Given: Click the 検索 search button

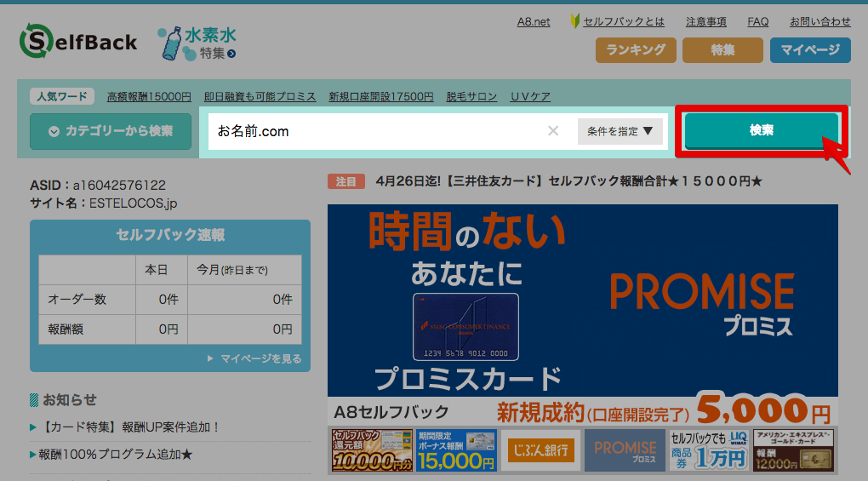Looking at the screenshot, I should point(762,130).
